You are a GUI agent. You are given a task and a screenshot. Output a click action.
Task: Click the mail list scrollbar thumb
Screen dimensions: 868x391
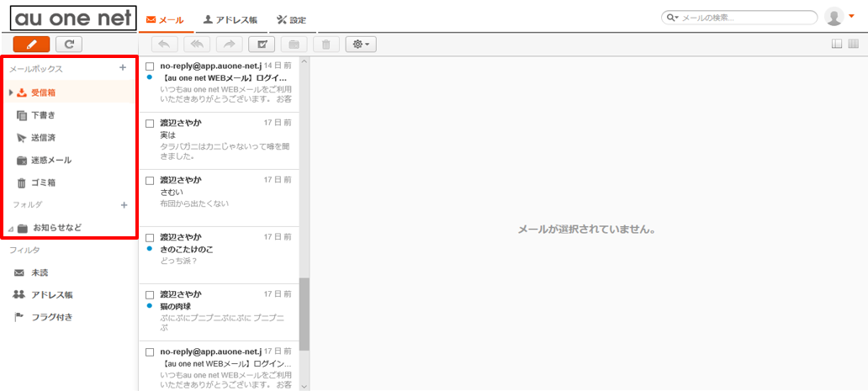coord(304,314)
